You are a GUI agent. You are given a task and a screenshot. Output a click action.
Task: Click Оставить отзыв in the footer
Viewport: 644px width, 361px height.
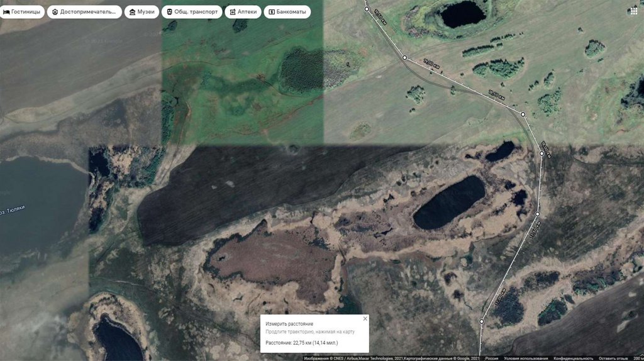[613, 358]
